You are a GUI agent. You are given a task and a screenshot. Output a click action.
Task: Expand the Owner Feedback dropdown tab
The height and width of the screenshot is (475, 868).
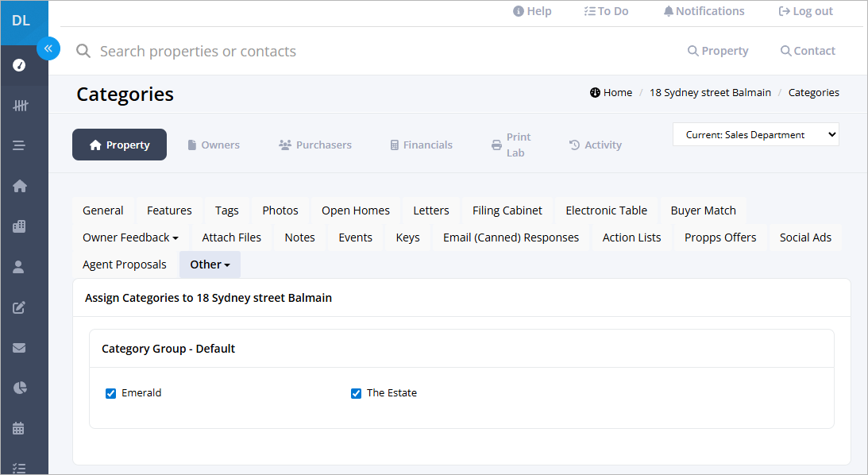click(131, 237)
